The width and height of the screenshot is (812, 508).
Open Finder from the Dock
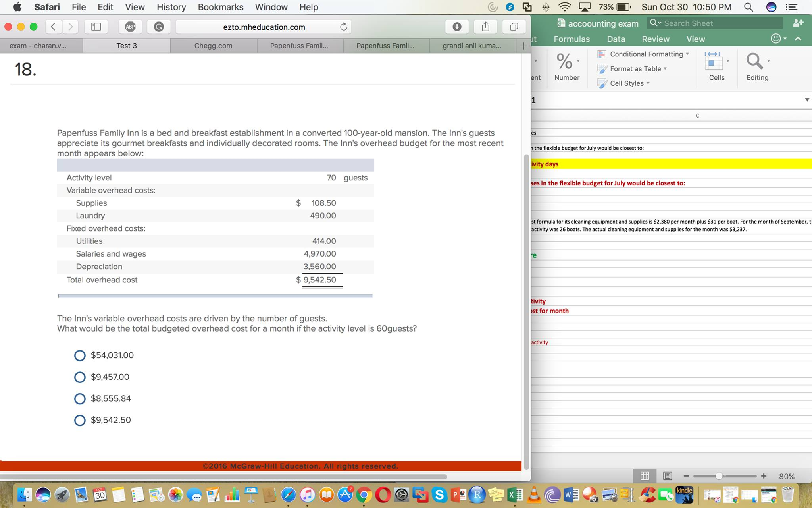pyautogui.click(x=24, y=494)
